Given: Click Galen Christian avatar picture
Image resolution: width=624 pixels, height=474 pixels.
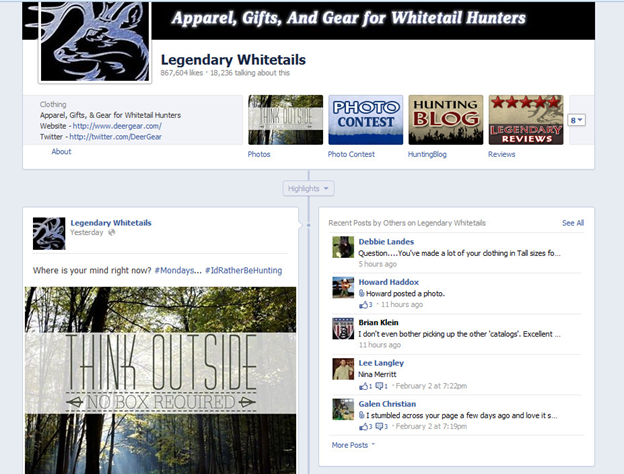Looking at the screenshot, I should (343, 409).
